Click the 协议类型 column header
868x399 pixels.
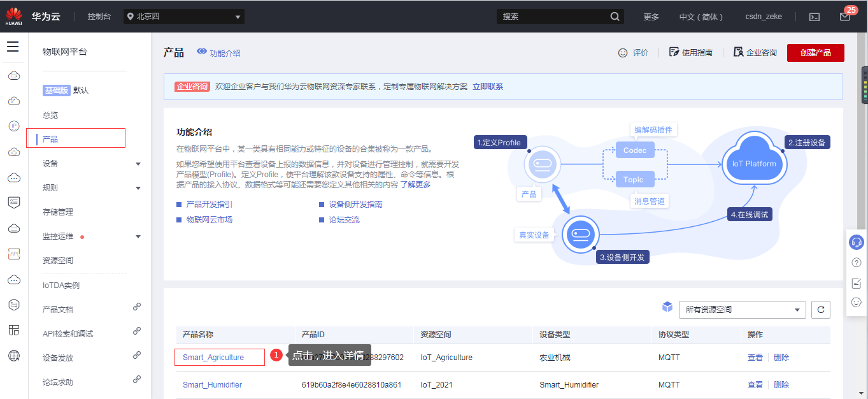click(x=674, y=335)
